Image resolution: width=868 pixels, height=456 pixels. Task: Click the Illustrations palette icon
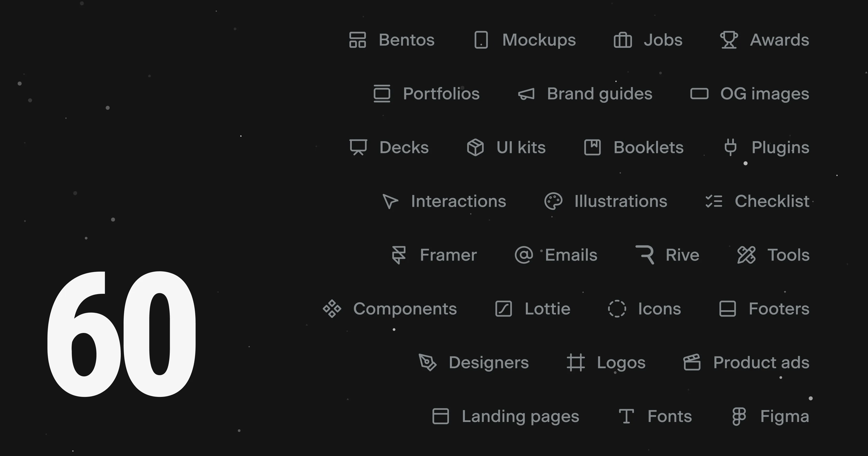[x=553, y=201]
